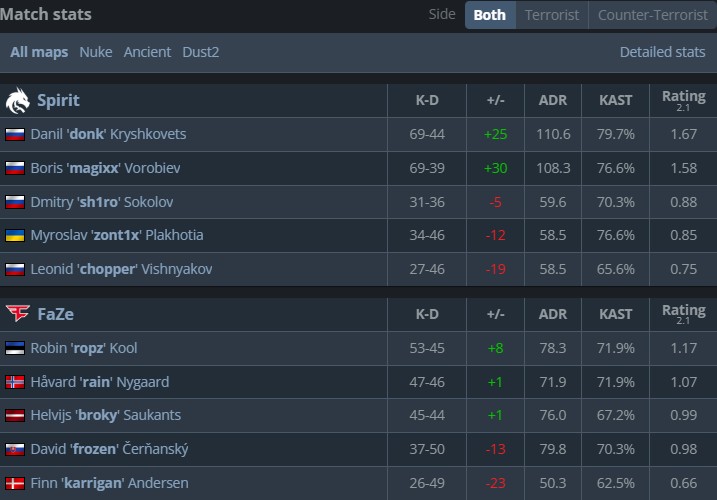
Task: Click the Estonian flag beside ropz
Action: [15, 348]
